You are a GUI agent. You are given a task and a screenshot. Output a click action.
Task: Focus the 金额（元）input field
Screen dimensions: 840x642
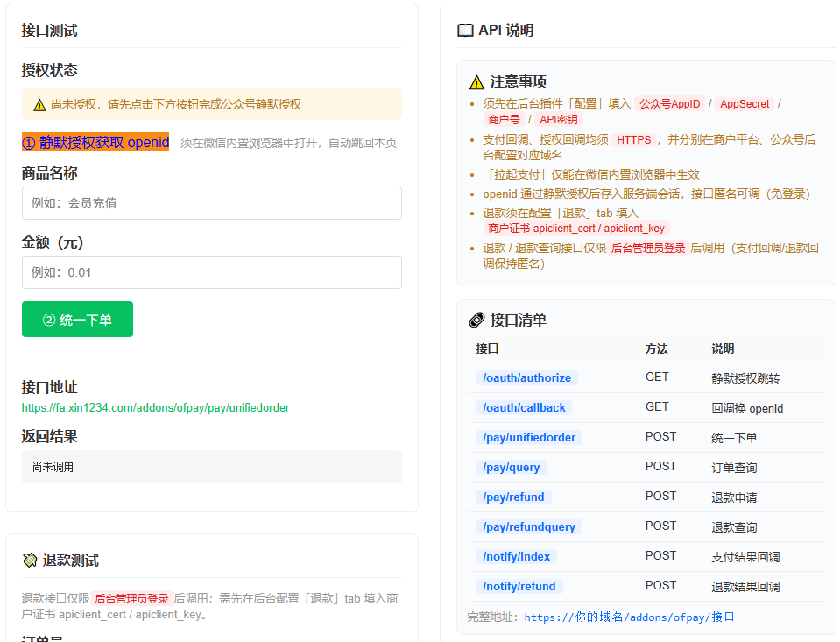(212, 272)
